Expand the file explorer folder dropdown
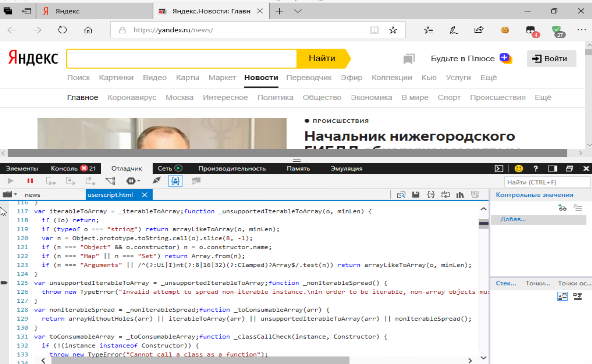The height and width of the screenshot is (364, 592). coord(16,195)
